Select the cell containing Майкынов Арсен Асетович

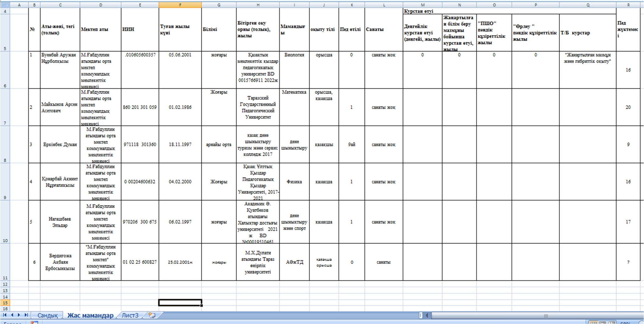point(60,107)
